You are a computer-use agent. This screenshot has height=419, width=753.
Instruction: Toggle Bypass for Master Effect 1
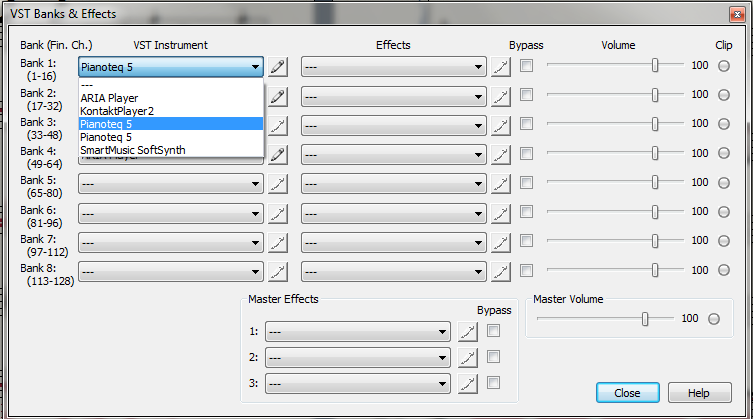(x=493, y=331)
